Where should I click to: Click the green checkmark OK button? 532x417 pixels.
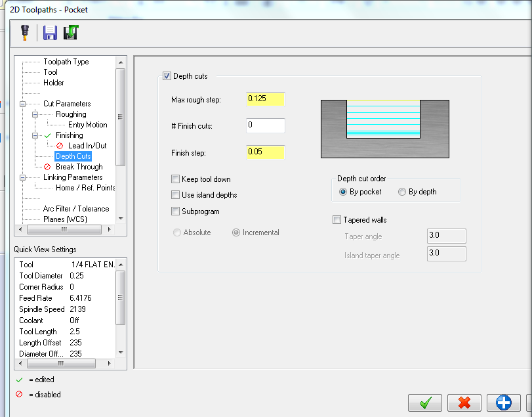[424, 403]
